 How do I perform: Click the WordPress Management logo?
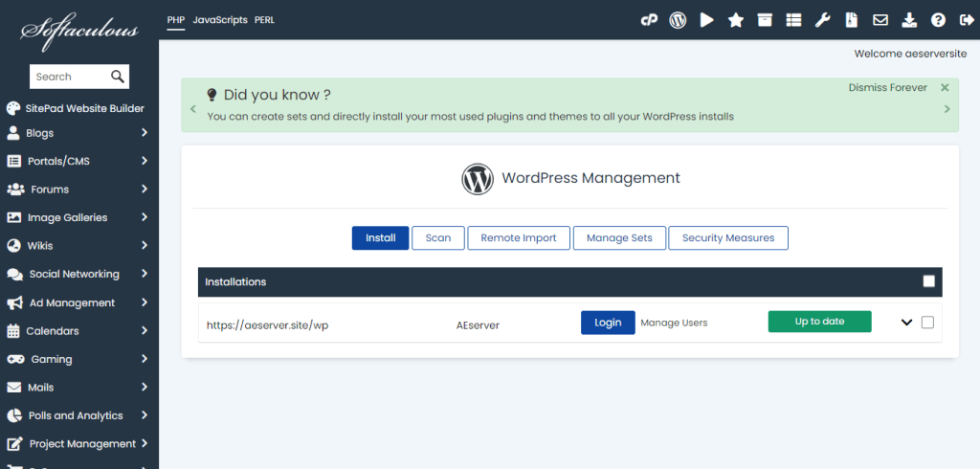coord(478,178)
